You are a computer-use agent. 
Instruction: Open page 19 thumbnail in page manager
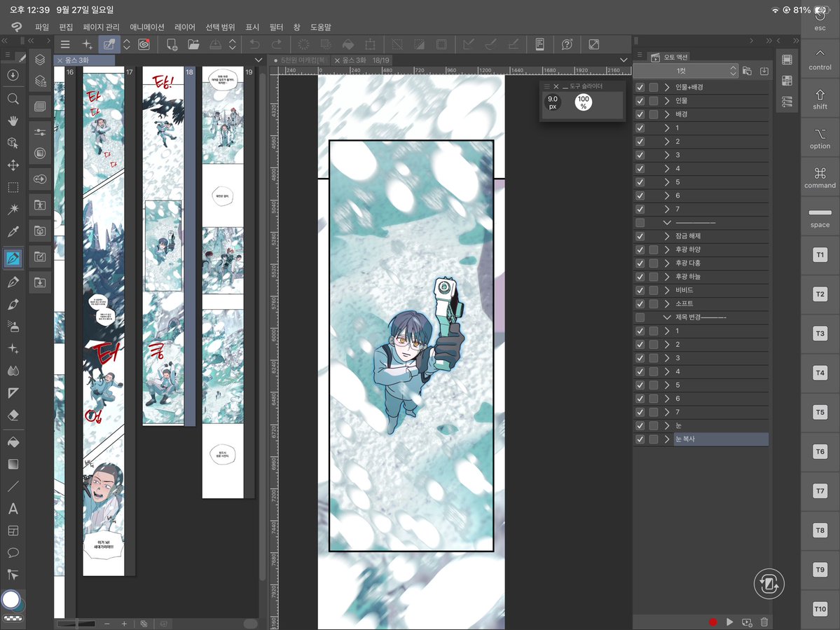(x=223, y=283)
